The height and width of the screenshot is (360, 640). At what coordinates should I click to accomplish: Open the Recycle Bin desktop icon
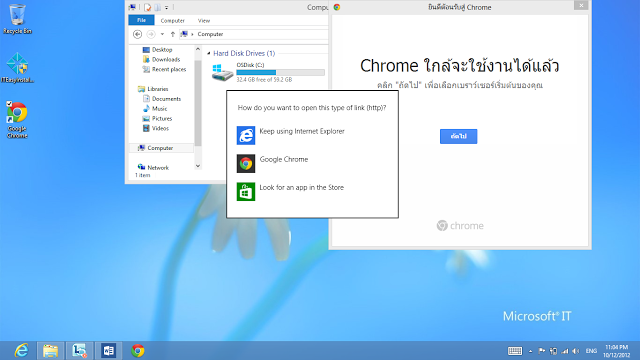pos(17,19)
